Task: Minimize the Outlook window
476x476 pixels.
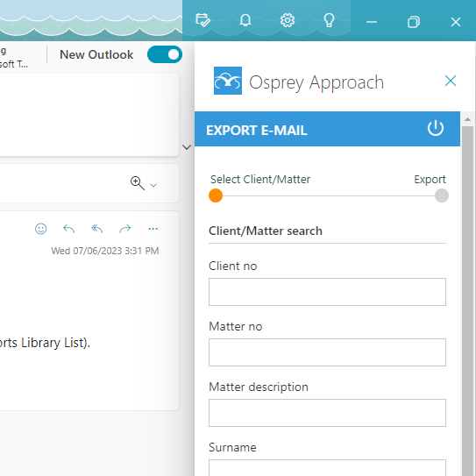Action: point(372,22)
